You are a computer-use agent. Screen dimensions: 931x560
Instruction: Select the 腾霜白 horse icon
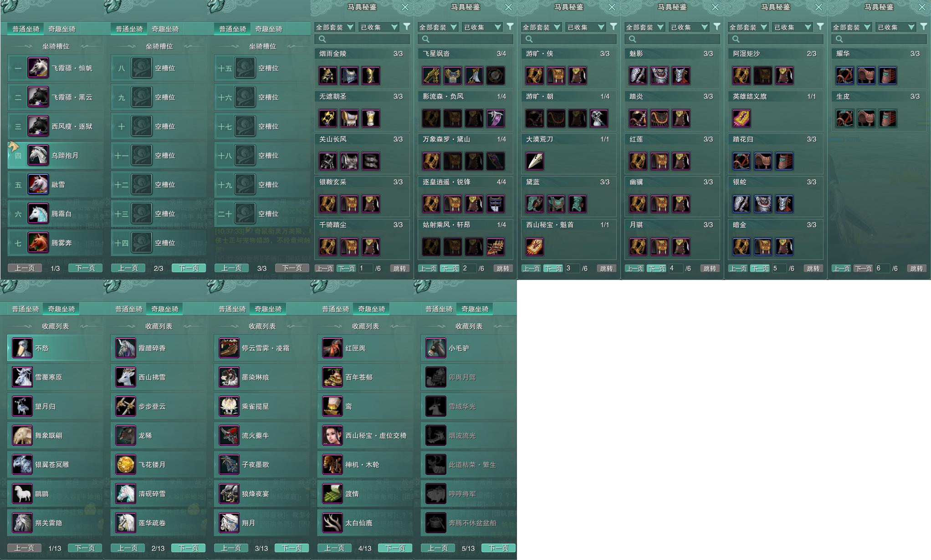tap(38, 214)
